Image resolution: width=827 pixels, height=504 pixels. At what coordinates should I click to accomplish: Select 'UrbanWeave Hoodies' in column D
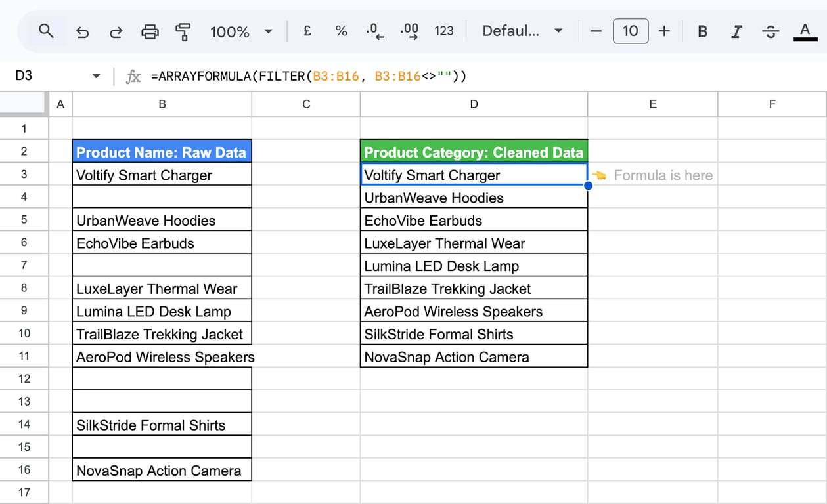[474, 198]
